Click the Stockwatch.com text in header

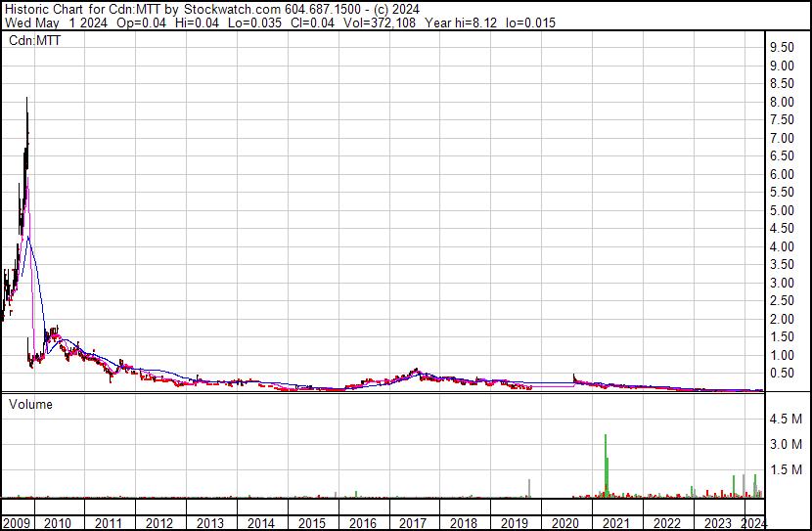pyautogui.click(x=224, y=8)
